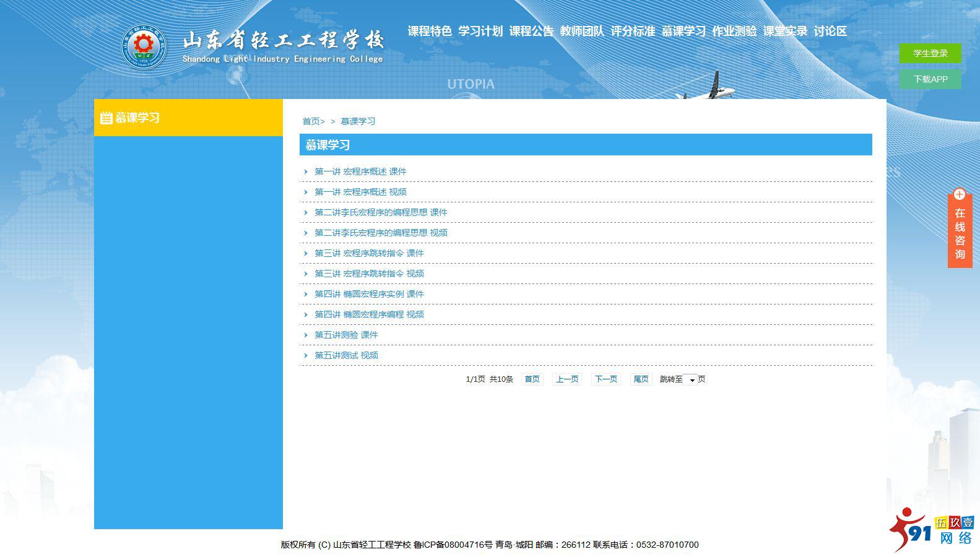Open the 教师团队 menu item
The width and height of the screenshot is (980, 557).
point(582,31)
